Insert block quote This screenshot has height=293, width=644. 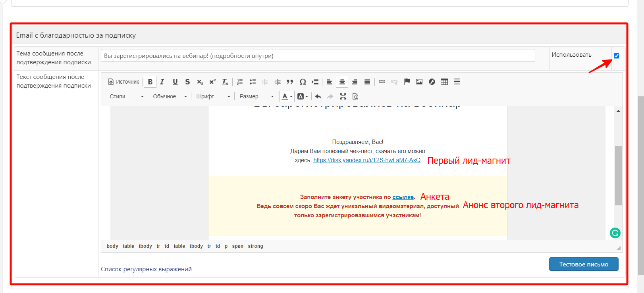(x=290, y=82)
